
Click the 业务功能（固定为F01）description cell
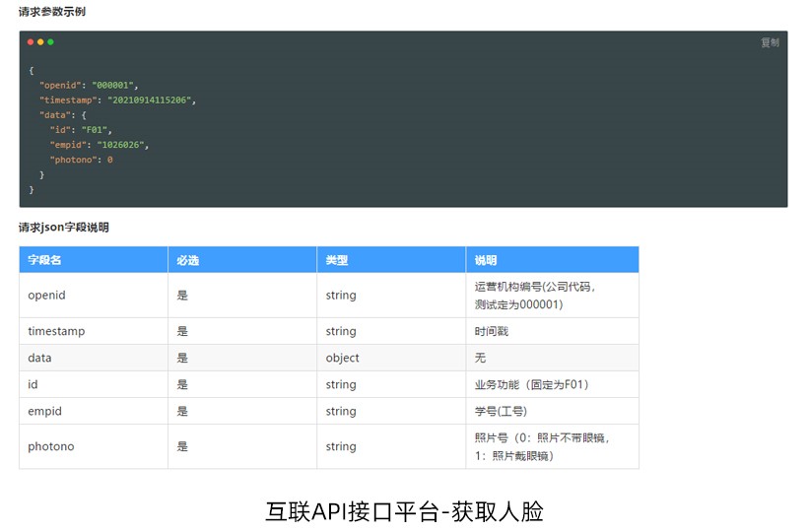[x=532, y=385]
